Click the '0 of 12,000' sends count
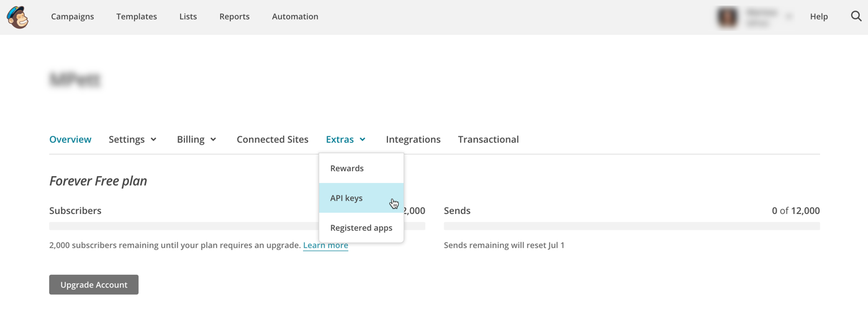This screenshot has width=868, height=317. click(796, 211)
